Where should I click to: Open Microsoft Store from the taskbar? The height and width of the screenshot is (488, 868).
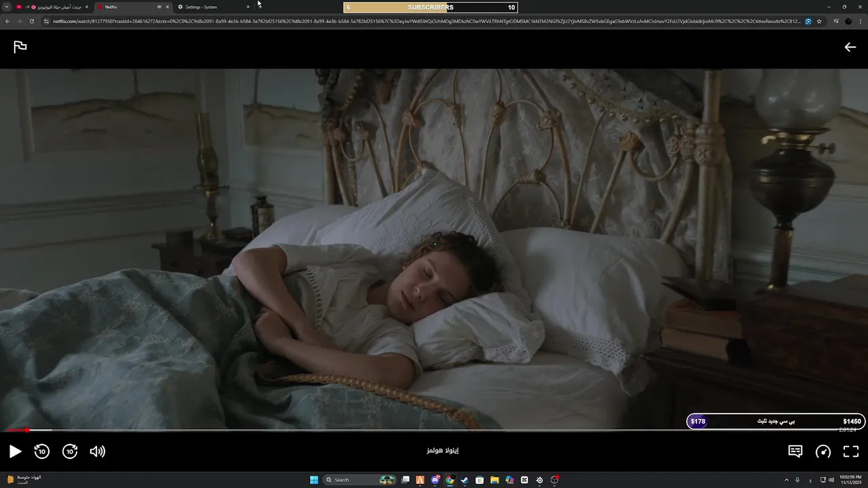point(479,480)
